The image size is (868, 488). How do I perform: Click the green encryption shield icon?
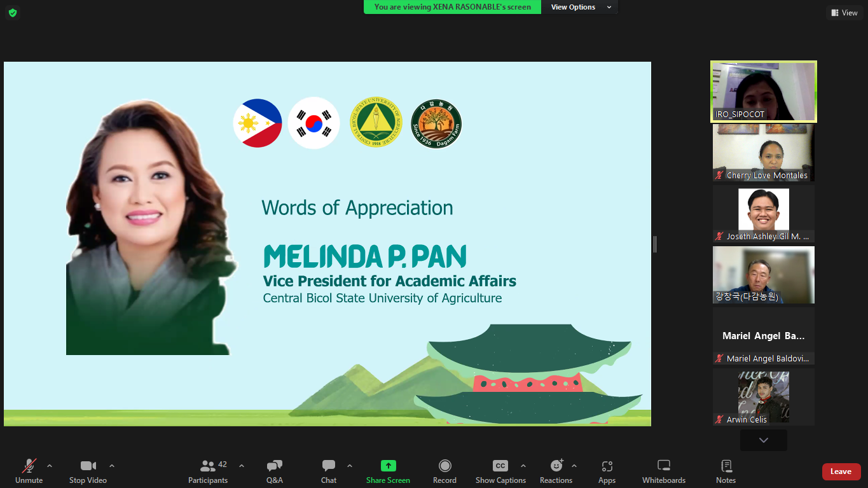pos(12,13)
